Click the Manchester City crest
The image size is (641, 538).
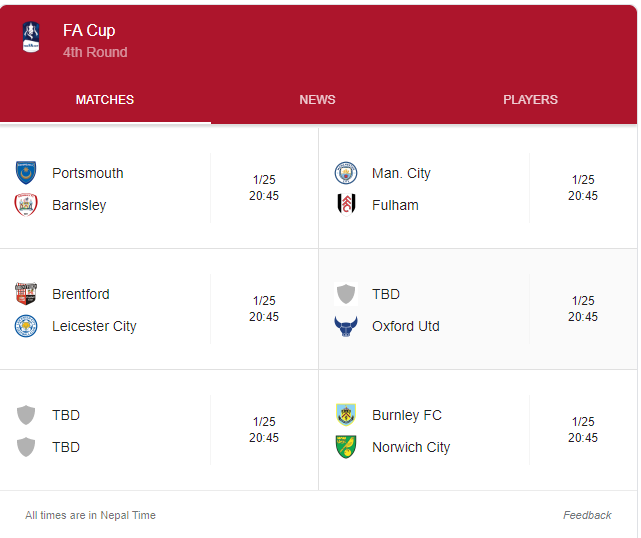346,173
